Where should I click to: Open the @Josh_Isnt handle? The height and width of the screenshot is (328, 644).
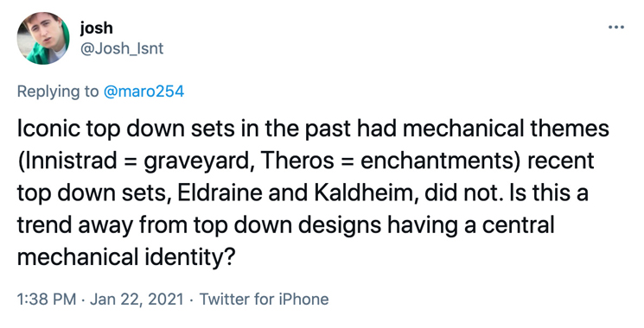122,48
